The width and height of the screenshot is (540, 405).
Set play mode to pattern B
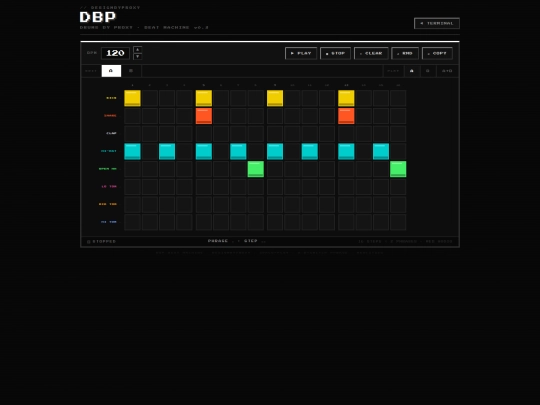pyautogui.click(x=428, y=71)
